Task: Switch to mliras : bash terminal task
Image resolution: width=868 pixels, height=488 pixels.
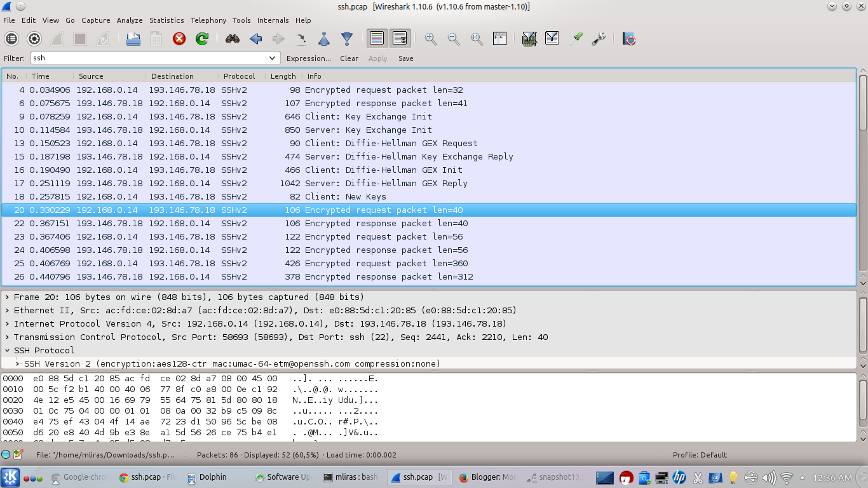Action: pyautogui.click(x=349, y=477)
